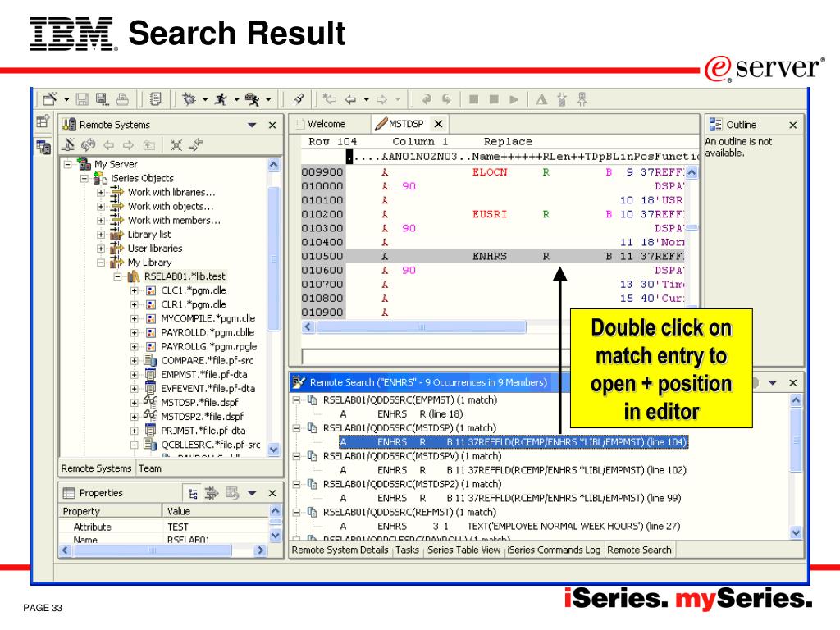Open the New wizard dropdown arrow
Viewport: 840px width, 630px height.
tap(66, 99)
